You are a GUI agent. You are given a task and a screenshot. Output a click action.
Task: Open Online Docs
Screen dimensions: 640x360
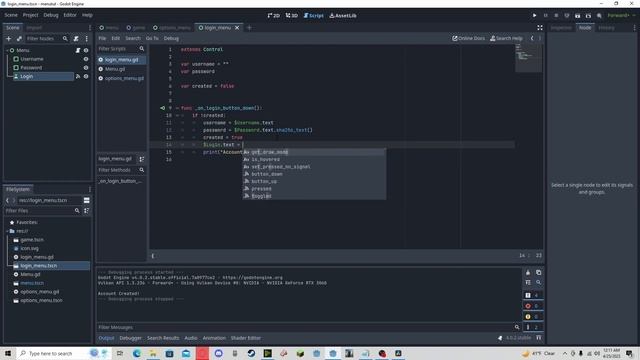click(x=468, y=38)
